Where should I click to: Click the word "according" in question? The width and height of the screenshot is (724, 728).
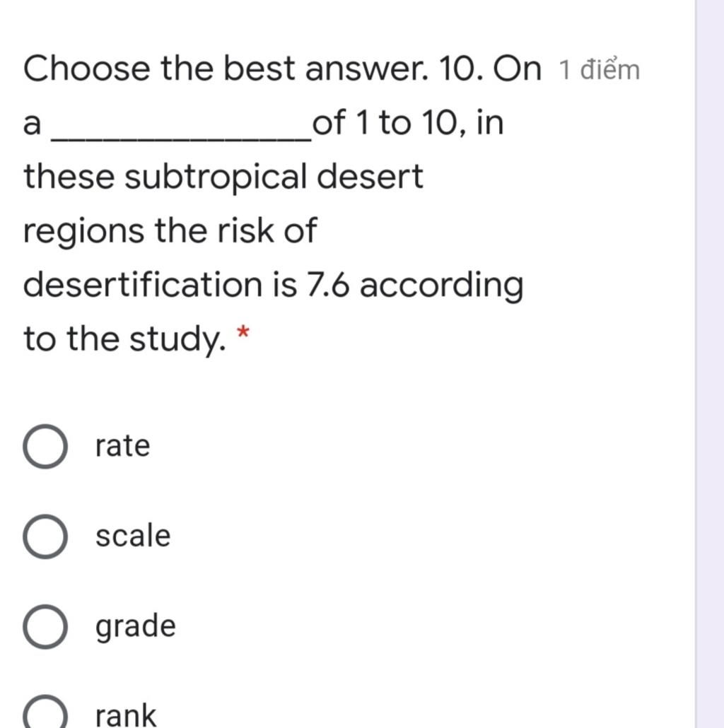[x=442, y=286]
